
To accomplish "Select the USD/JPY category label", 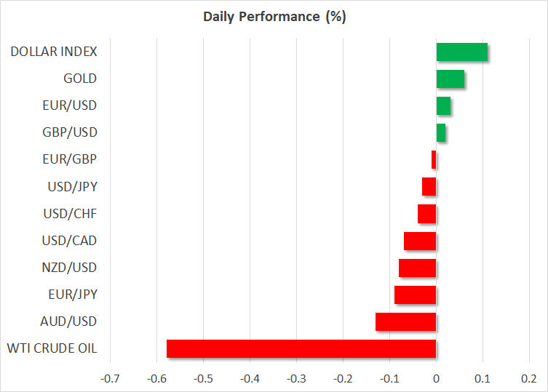I will tap(71, 186).
